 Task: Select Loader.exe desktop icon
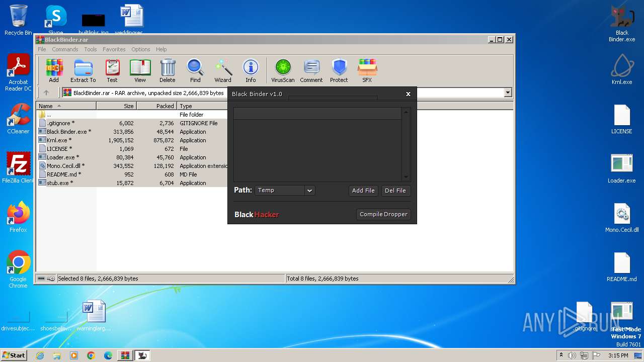(x=622, y=168)
